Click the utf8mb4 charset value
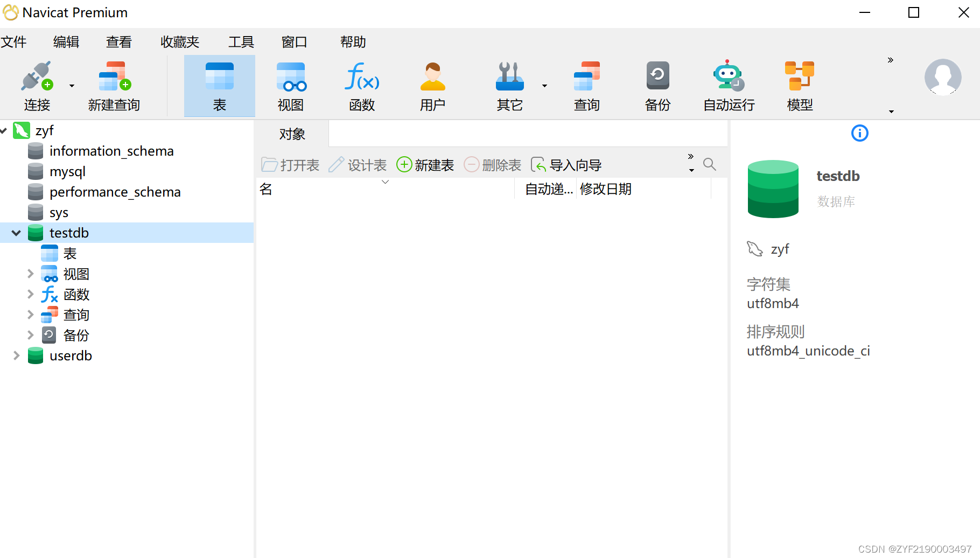980x558 pixels. coord(773,304)
